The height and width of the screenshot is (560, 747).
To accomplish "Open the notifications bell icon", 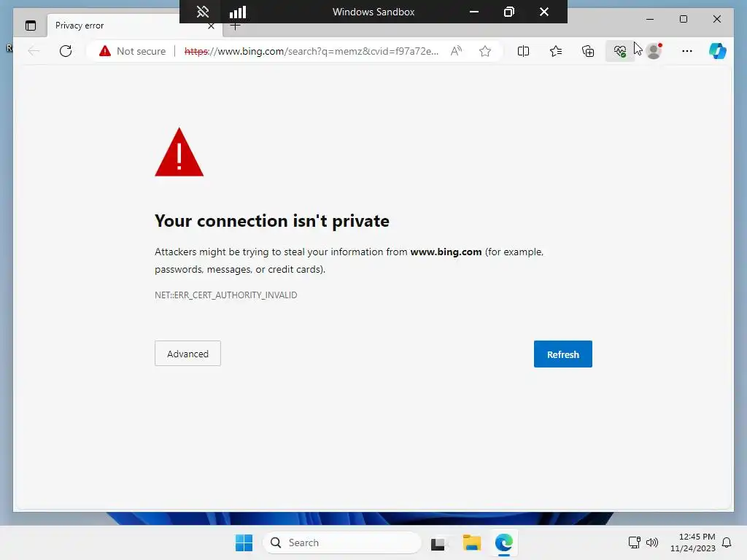I will tap(727, 542).
